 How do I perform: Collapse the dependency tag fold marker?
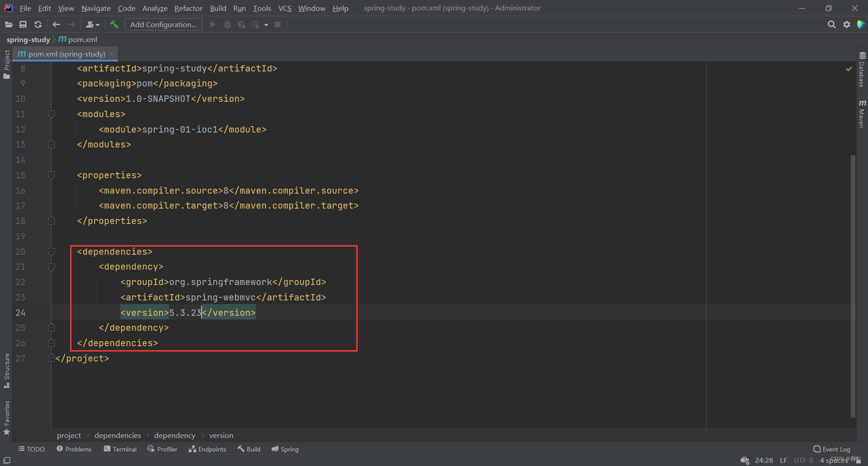click(52, 267)
